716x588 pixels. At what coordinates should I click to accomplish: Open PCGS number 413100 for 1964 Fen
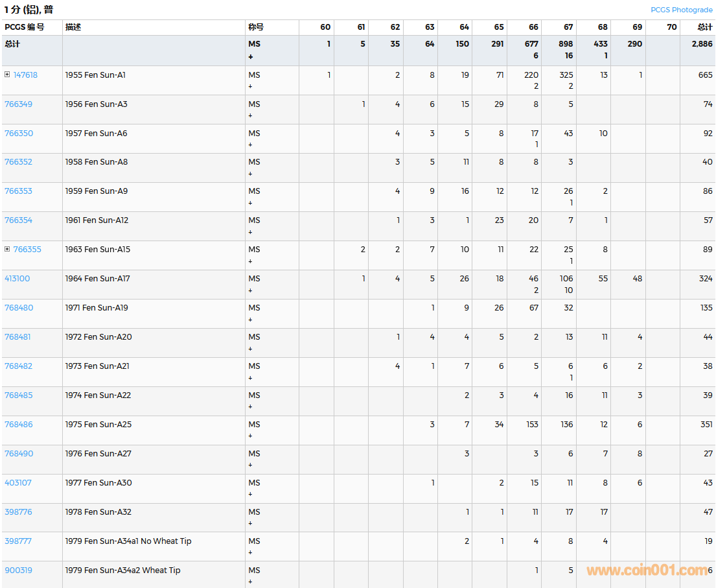pyautogui.click(x=17, y=279)
